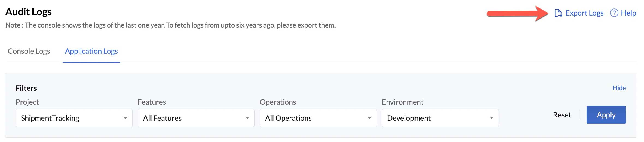Screen dimensions: 644x142
Task: Click the Audit Logs page heading
Action: click(x=28, y=12)
